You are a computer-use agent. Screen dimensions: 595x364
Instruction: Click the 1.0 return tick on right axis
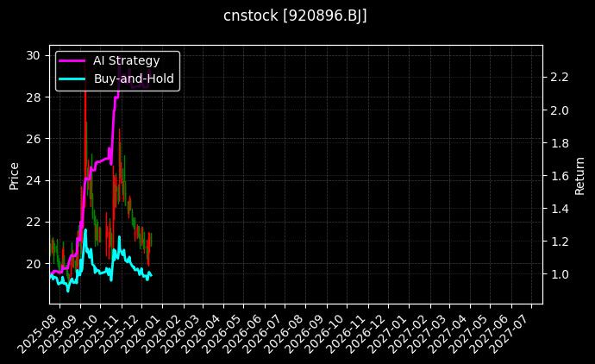[x=559, y=274]
